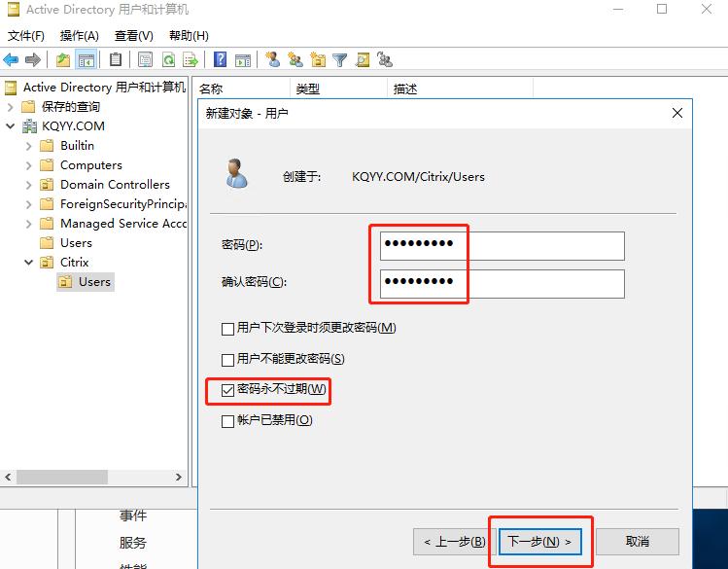Viewport: 728px width, 569px height.
Task: Click the filter funnel toolbar icon
Action: pyautogui.click(x=339, y=60)
